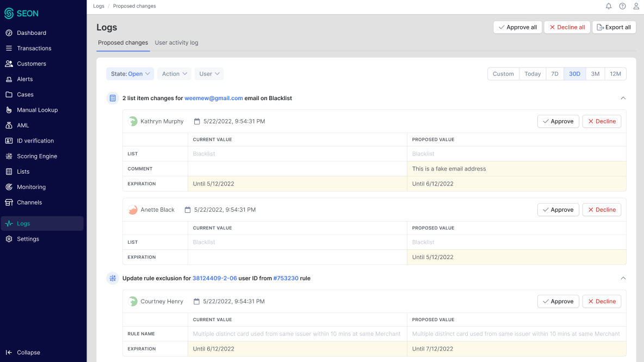Collapse the weemew@gmail.com list changes section
This screenshot has width=644, height=362.
pyautogui.click(x=623, y=99)
